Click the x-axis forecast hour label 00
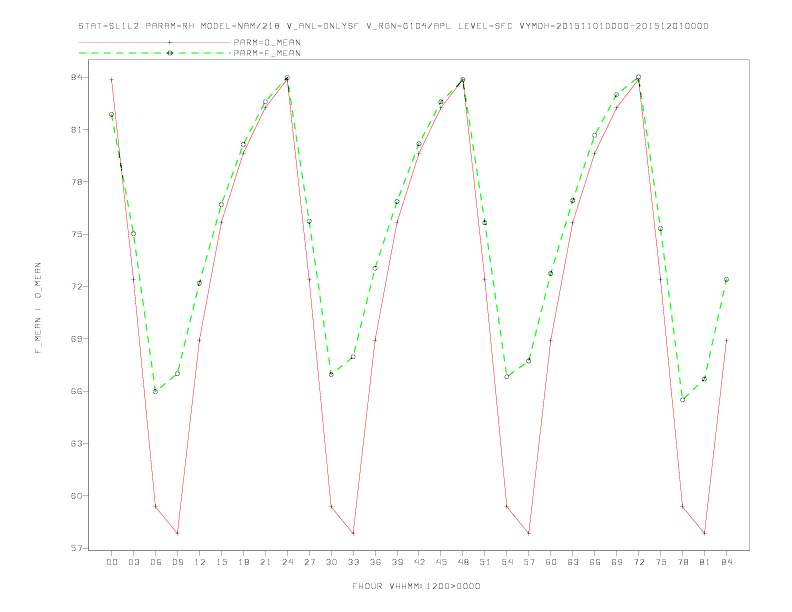Screen dimensions: 792x612 pyautogui.click(x=112, y=562)
